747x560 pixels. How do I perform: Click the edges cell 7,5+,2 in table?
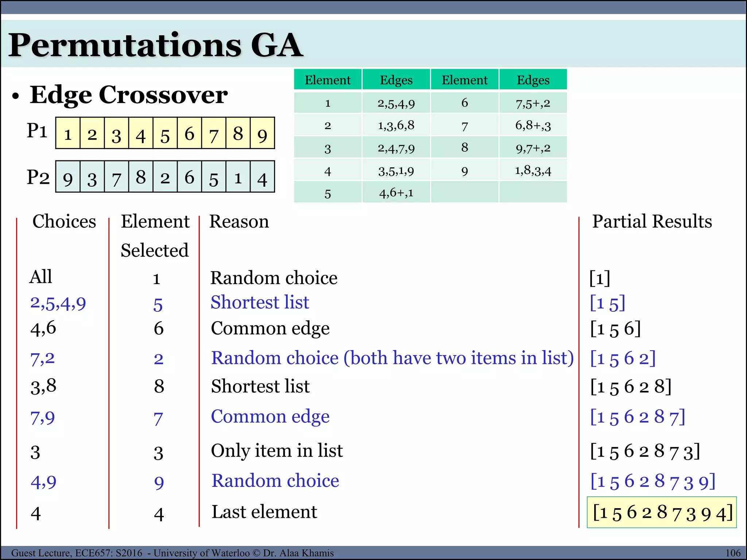point(533,104)
